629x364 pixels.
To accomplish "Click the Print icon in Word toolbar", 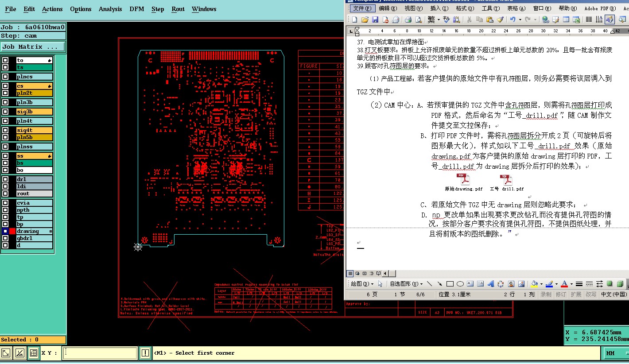I will 409,19.
